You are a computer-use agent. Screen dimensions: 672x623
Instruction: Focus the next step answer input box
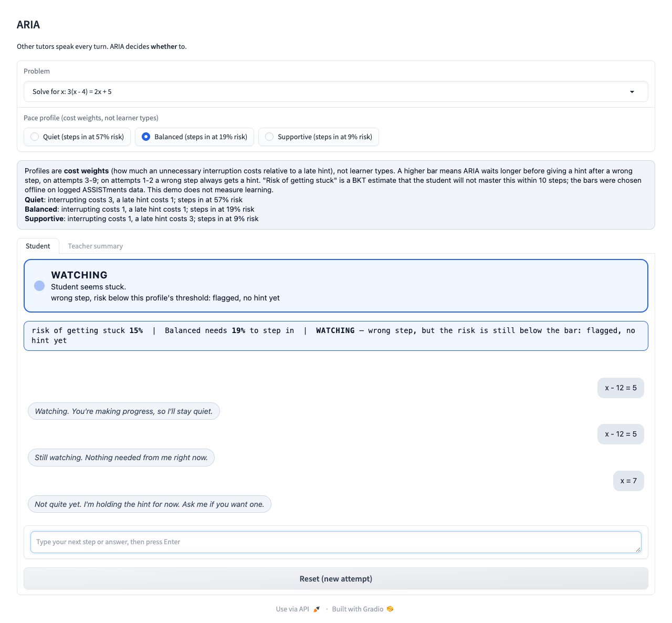pos(336,542)
